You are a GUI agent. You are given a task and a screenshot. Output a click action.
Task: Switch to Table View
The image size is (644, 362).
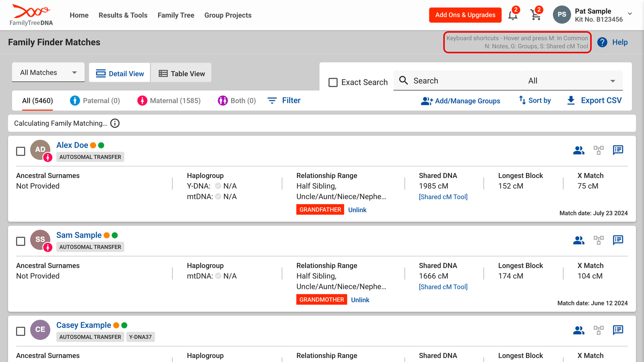(x=181, y=73)
